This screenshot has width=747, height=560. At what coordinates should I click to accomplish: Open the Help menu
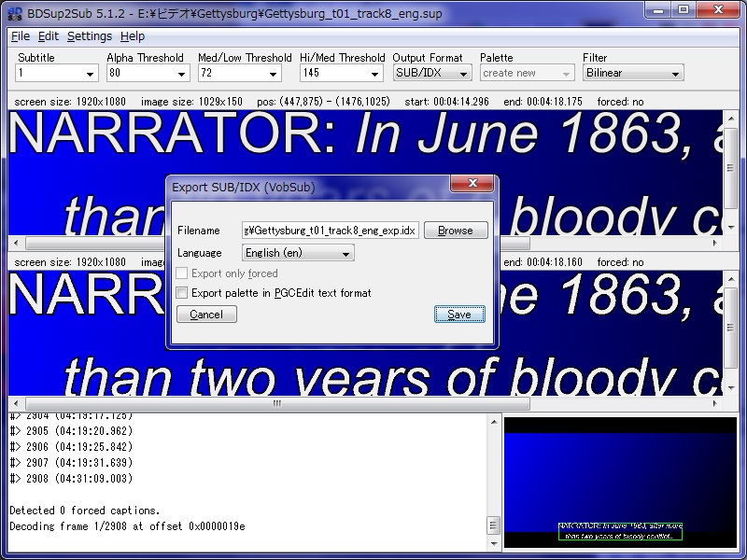(x=133, y=36)
